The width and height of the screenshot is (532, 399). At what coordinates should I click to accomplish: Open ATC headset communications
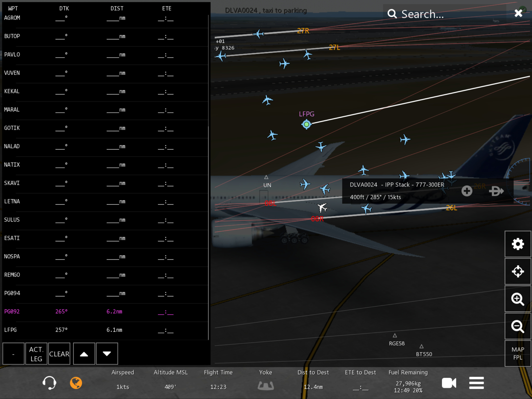click(x=49, y=383)
